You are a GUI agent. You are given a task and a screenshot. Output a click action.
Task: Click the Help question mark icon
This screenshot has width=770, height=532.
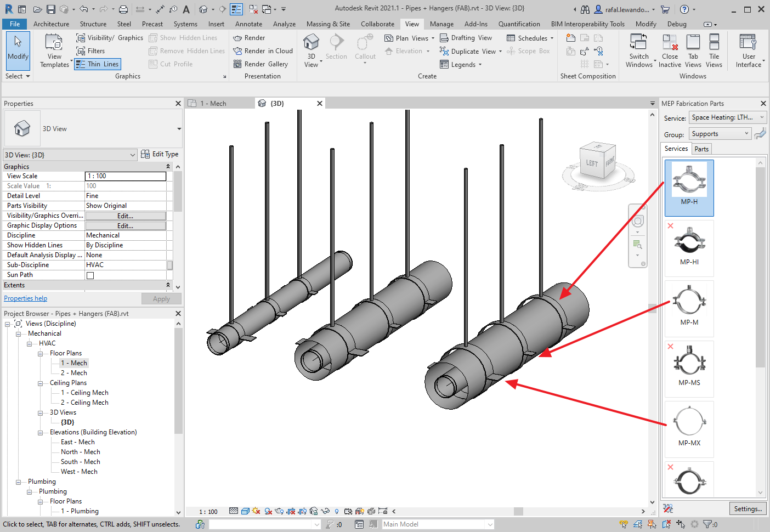[684, 9]
